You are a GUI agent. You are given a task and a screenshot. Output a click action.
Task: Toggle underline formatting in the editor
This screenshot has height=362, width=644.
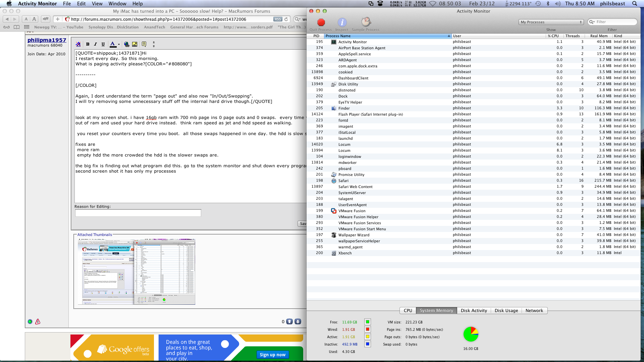[x=103, y=44]
